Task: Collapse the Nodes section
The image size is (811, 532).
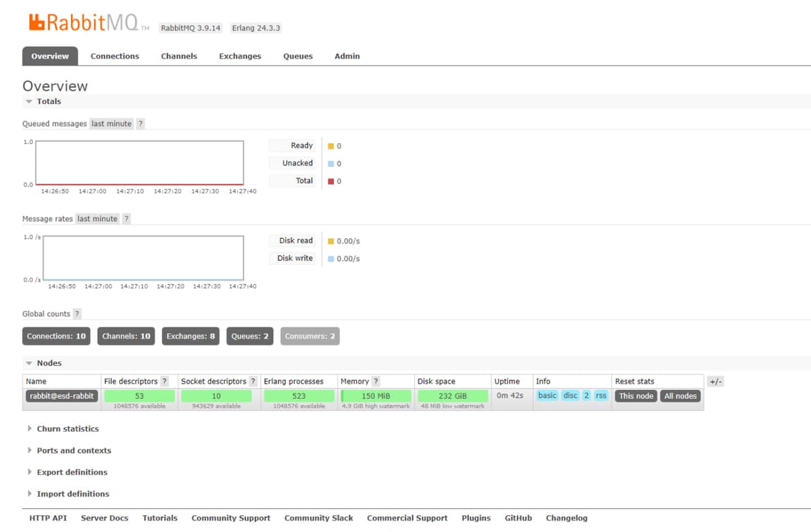Action: (43, 363)
